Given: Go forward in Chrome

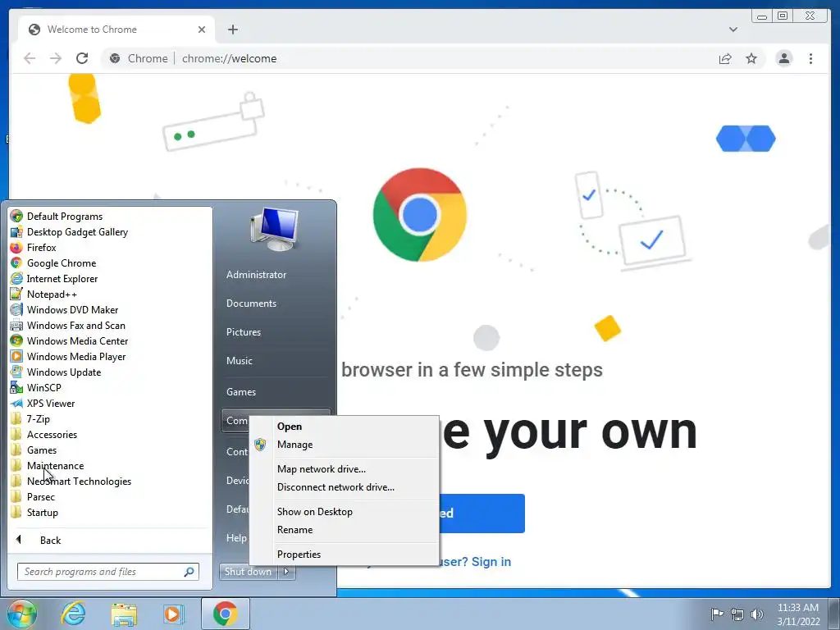Looking at the screenshot, I should tap(56, 58).
